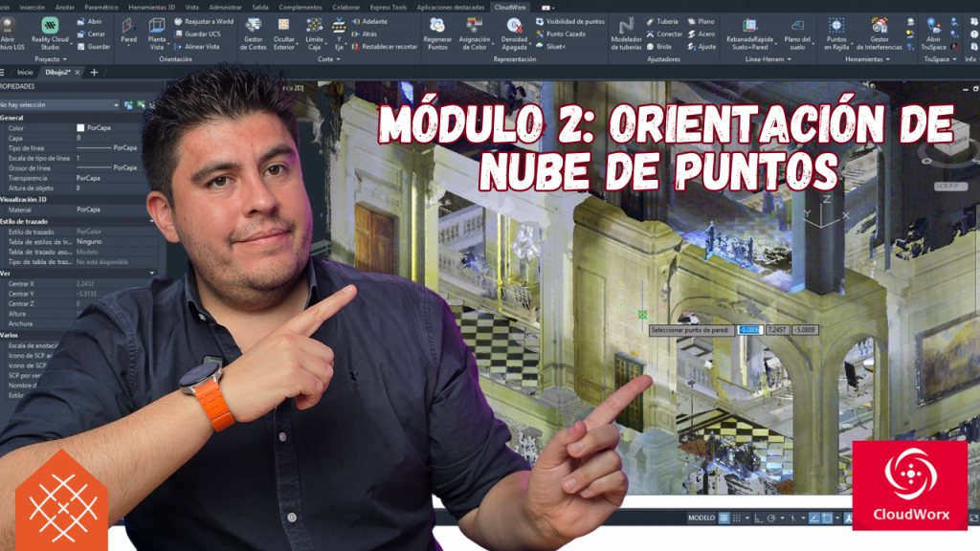Click Regenerar Puntos icon
980x551 pixels.
437,33
